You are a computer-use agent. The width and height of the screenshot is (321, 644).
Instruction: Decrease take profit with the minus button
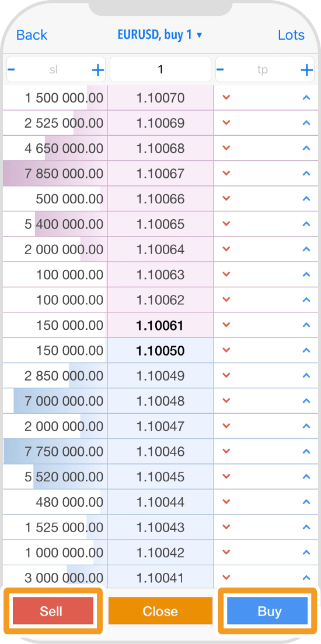(x=220, y=69)
